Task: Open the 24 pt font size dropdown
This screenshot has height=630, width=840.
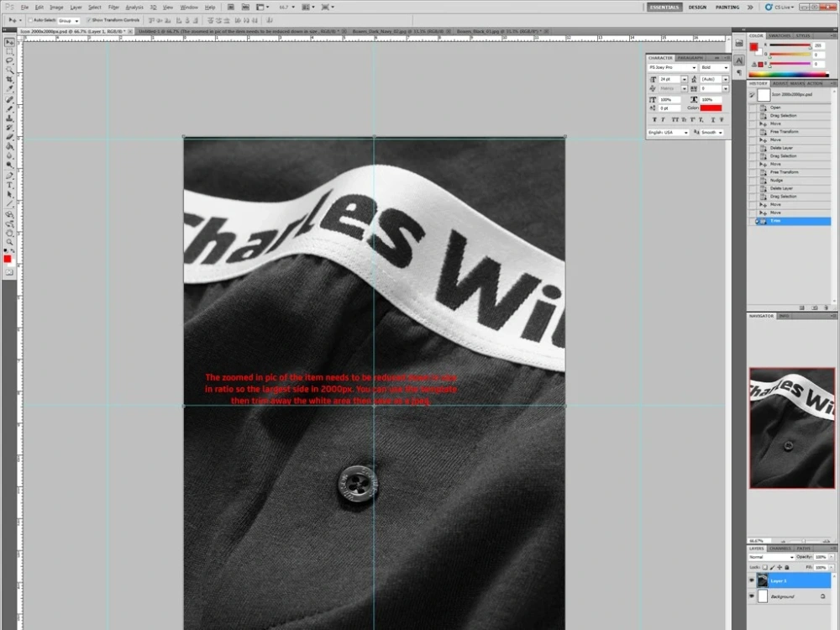Action: 684,79
